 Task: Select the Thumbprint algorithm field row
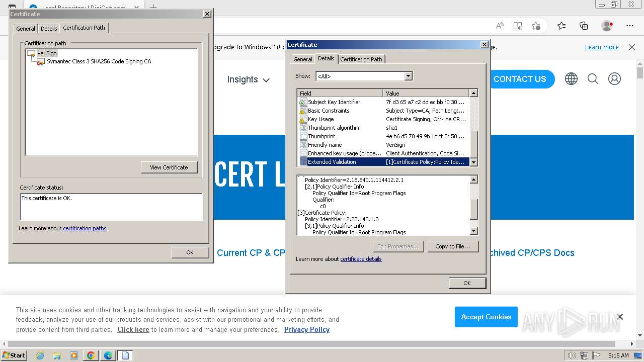tap(383, 128)
